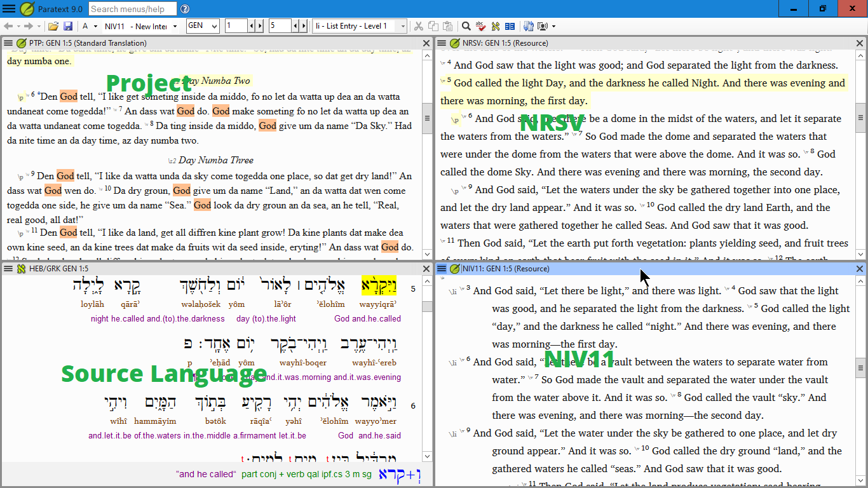Go to previous chapter arrow
The height and width of the screenshot is (488, 868).
tap(252, 26)
